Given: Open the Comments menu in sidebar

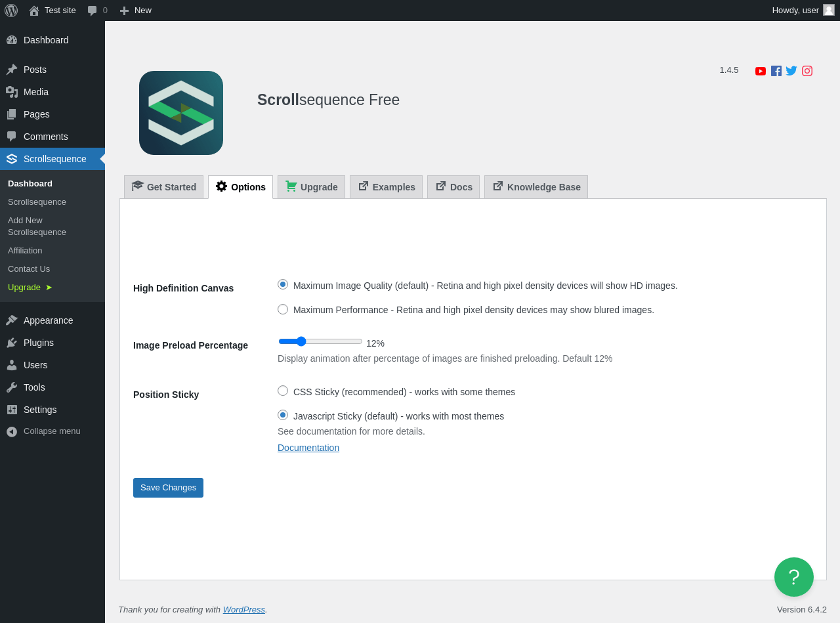Looking at the screenshot, I should tap(52, 137).
